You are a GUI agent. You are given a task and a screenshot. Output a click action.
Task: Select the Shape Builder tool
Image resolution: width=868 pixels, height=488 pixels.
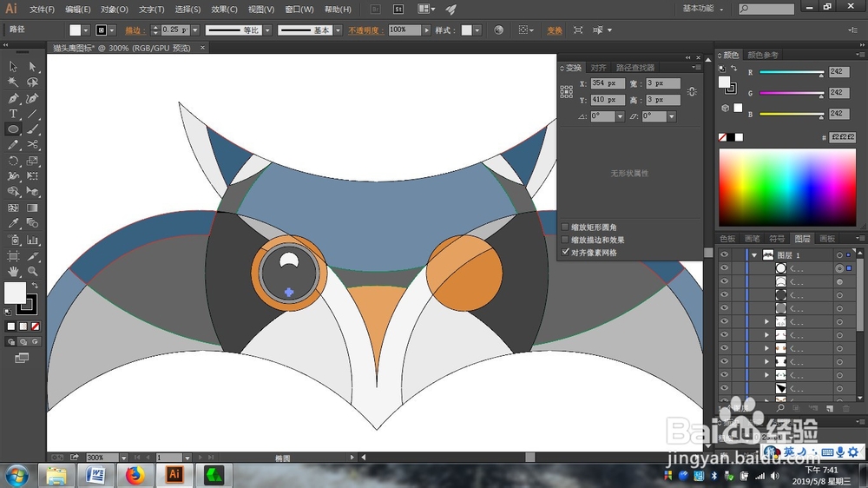13,192
